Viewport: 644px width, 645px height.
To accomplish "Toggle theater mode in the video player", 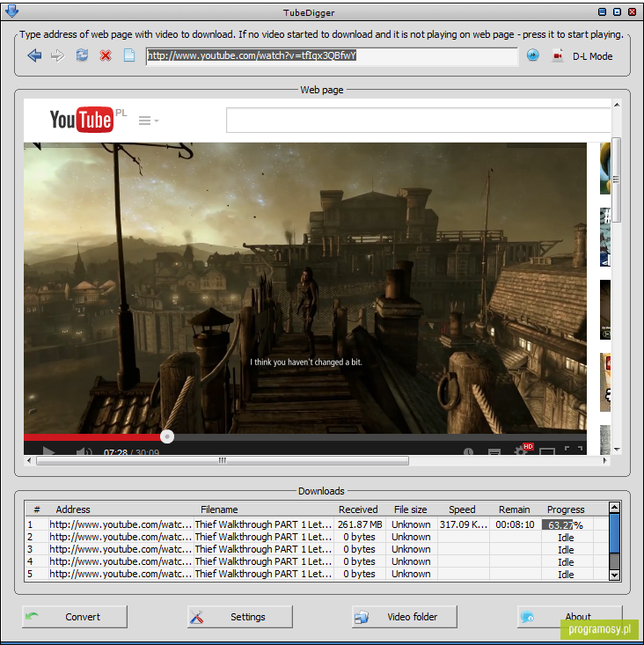I will tap(547, 451).
